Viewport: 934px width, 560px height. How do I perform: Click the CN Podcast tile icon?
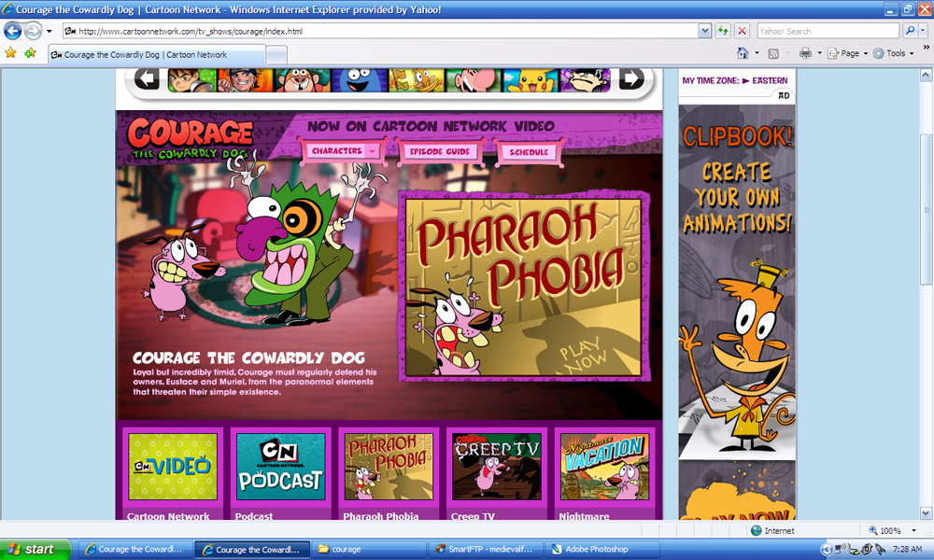point(280,466)
